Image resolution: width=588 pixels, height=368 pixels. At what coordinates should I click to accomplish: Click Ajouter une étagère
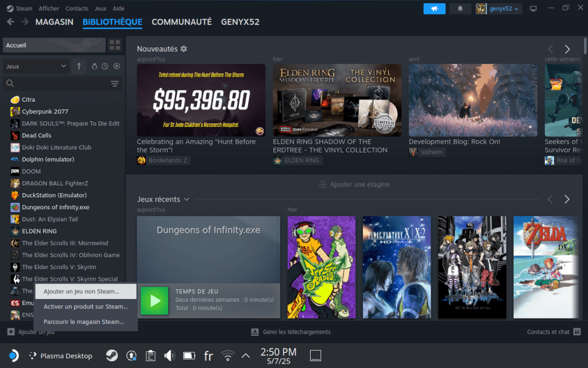click(355, 185)
